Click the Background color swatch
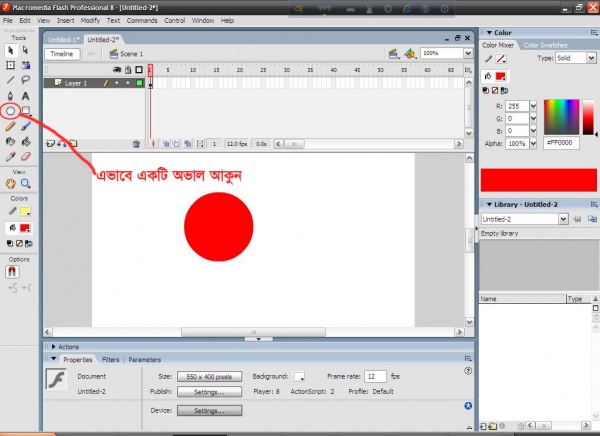 point(299,377)
